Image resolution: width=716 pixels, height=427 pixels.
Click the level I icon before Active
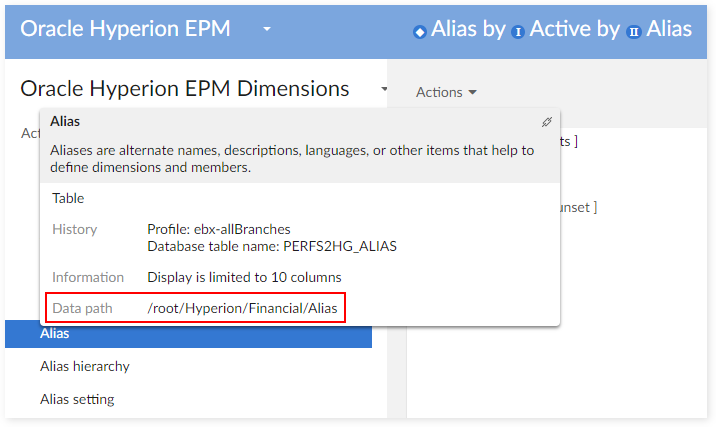click(518, 32)
